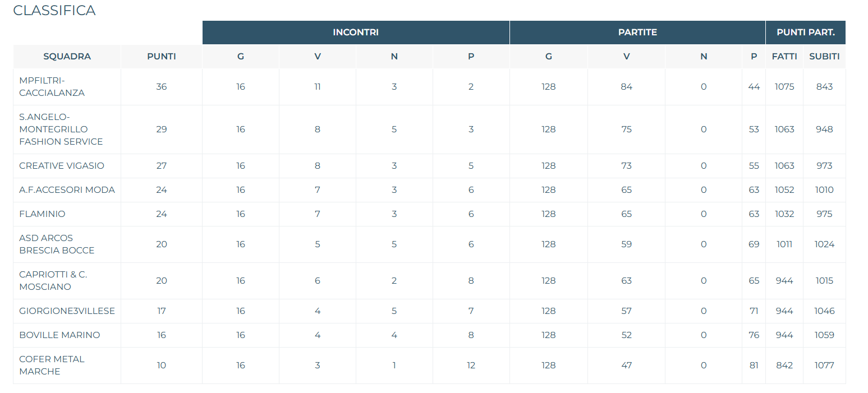Click 71 partite lost by GIORGIONE3VILLESE
Viewport: 868px width, 393px height.
pos(754,311)
